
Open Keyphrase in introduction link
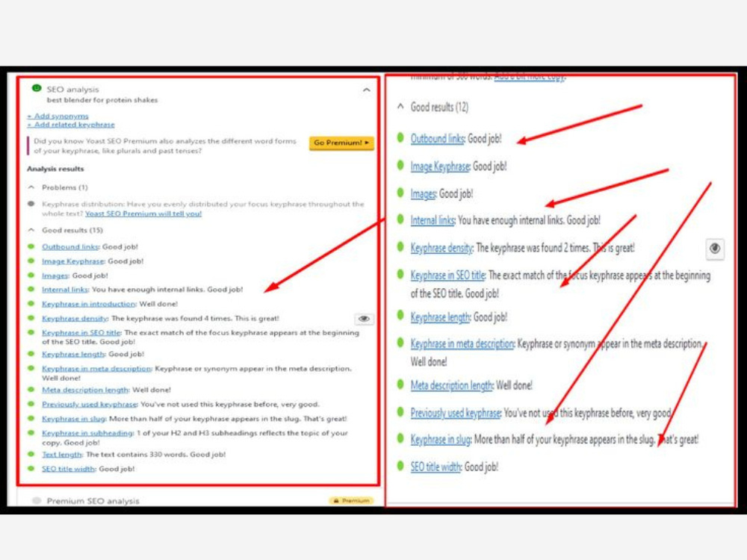click(x=89, y=304)
